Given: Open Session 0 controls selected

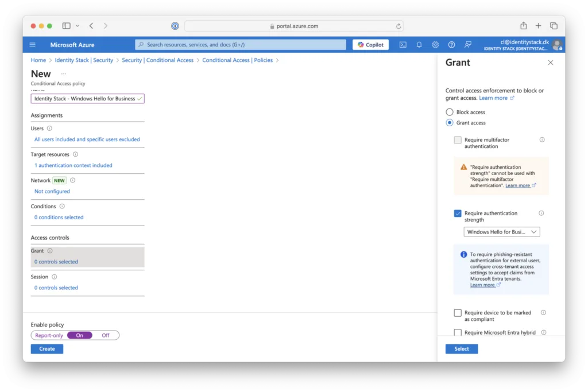Looking at the screenshot, I should [56, 288].
